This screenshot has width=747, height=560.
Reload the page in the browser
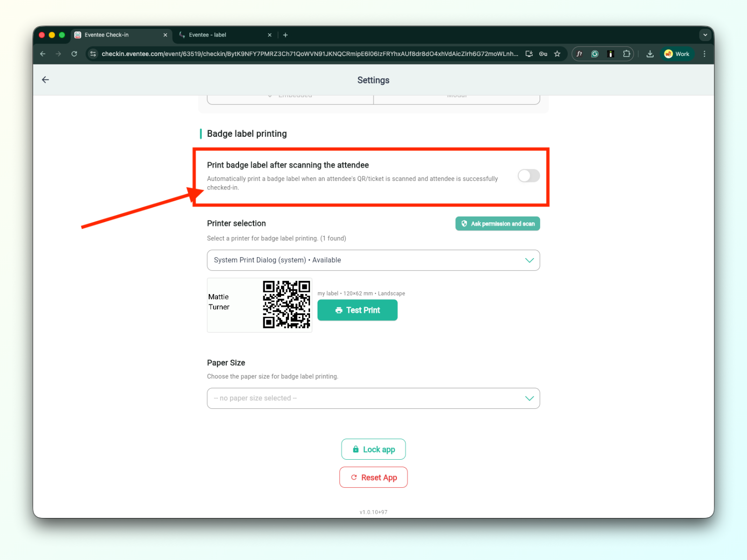click(74, 54)
